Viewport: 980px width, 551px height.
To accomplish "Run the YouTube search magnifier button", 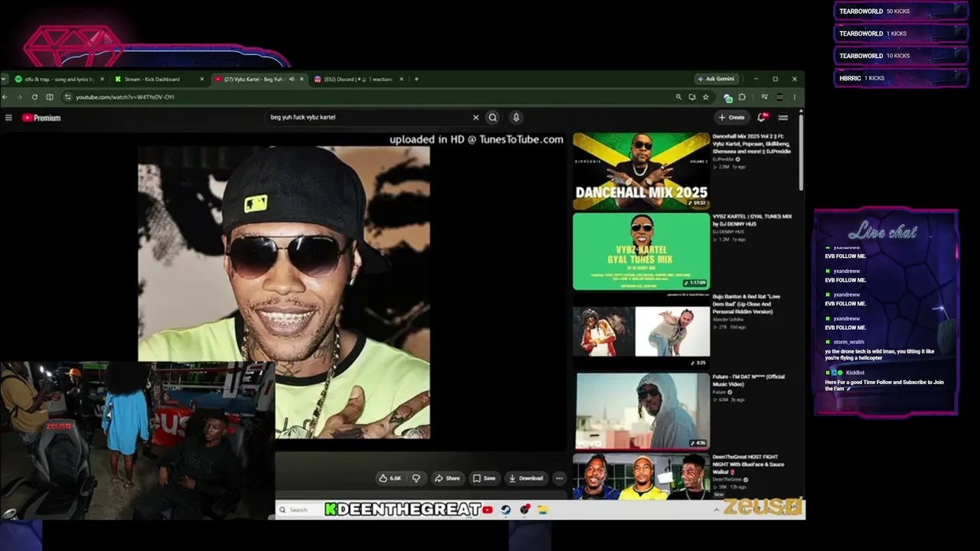I will [493, 118].
